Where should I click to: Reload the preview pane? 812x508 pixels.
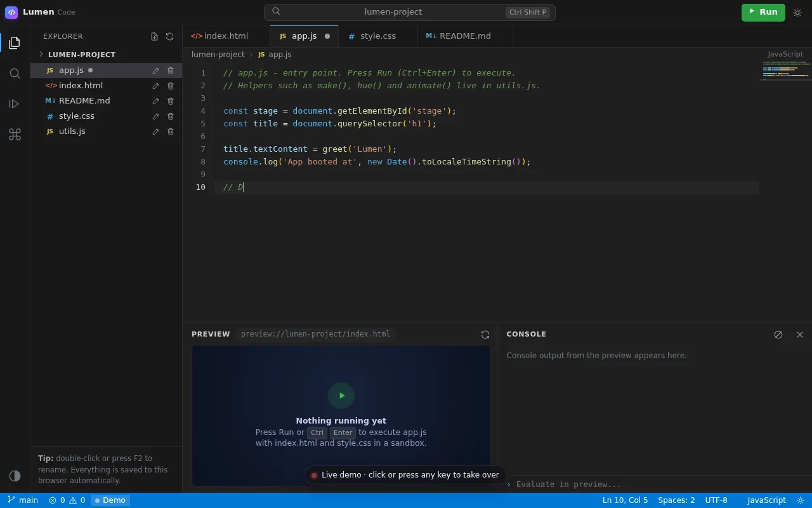pos(485,335)
